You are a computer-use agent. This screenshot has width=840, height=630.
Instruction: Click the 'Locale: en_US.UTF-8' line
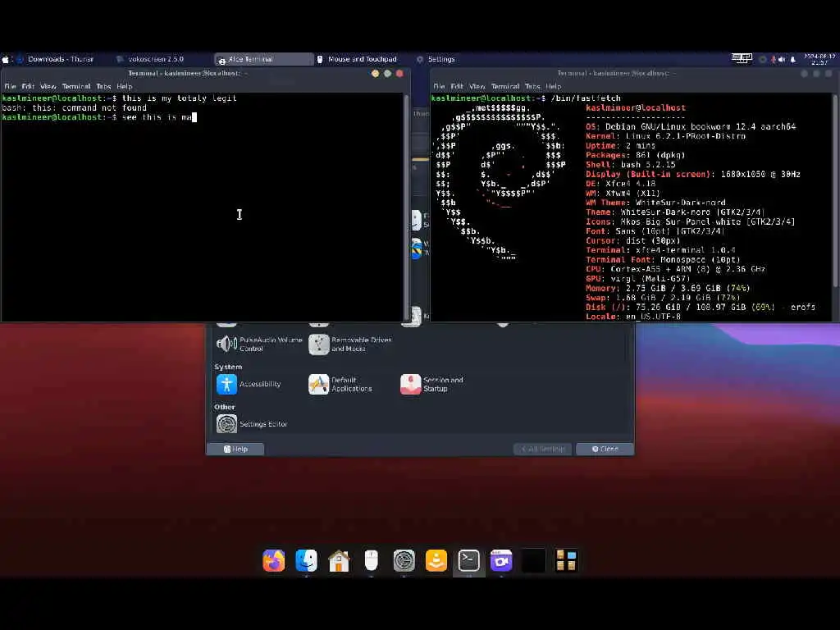tap(632, 317)
